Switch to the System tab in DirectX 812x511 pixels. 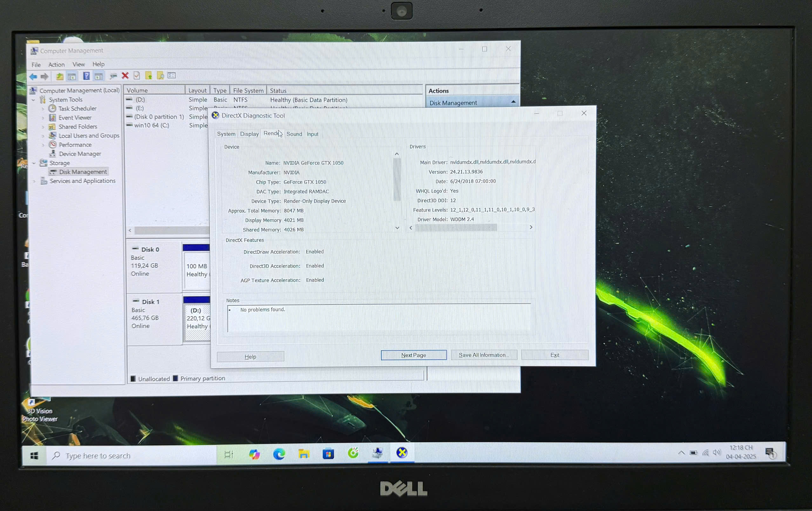point(226,134)
